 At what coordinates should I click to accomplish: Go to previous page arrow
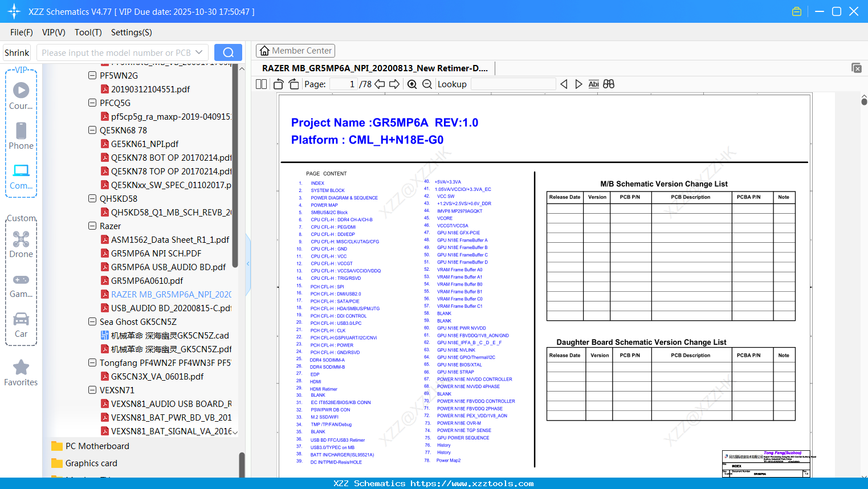(380, 84)
